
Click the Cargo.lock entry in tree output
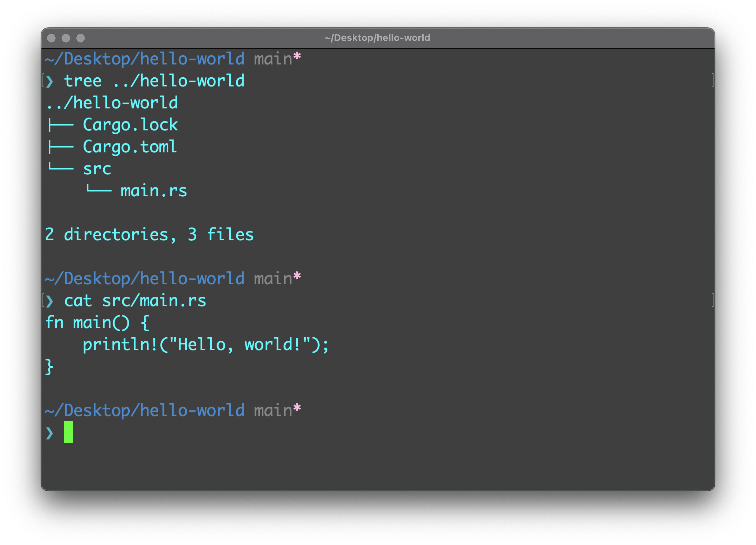(130, 125)
